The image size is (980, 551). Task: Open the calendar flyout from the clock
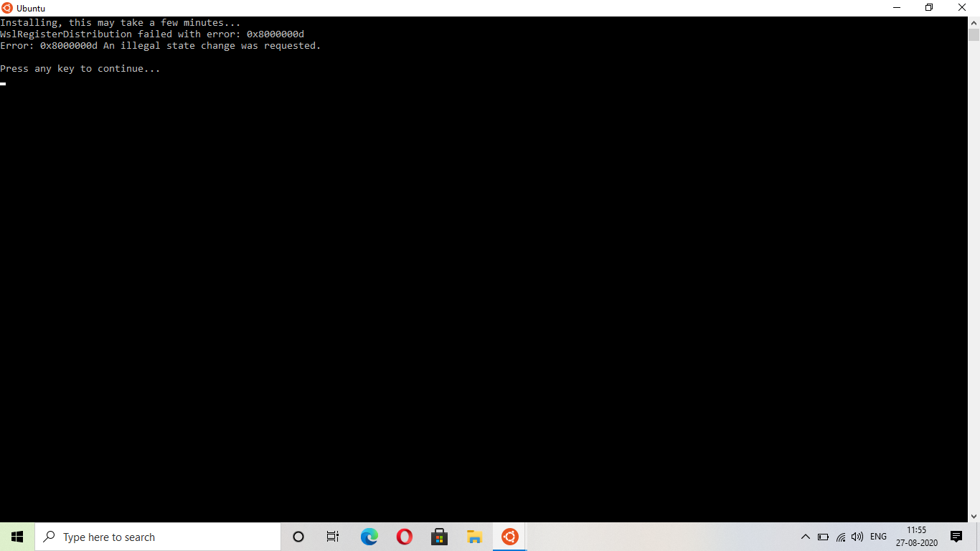coord(916,536)
